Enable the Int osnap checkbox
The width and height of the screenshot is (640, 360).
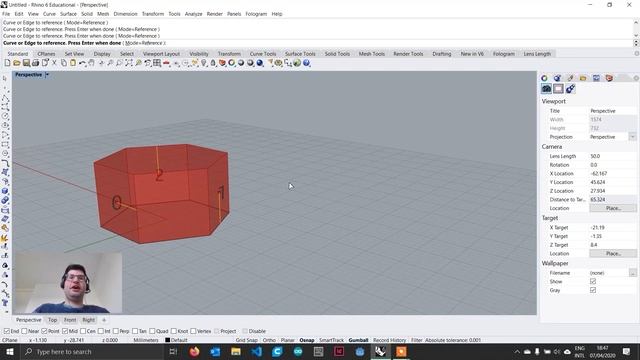pyautogui.click(x=101, y=331)
